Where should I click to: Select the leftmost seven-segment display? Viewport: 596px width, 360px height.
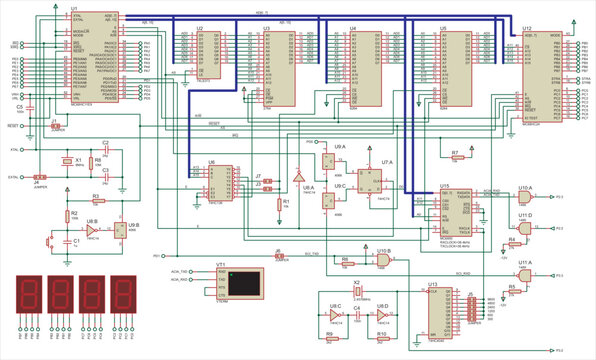(29, 295)
